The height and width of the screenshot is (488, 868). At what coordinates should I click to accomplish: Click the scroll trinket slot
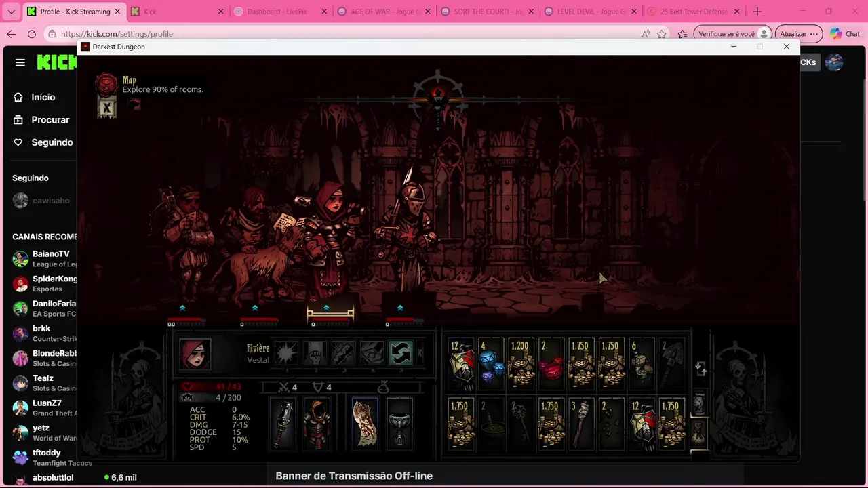click(x=365, y=423)
